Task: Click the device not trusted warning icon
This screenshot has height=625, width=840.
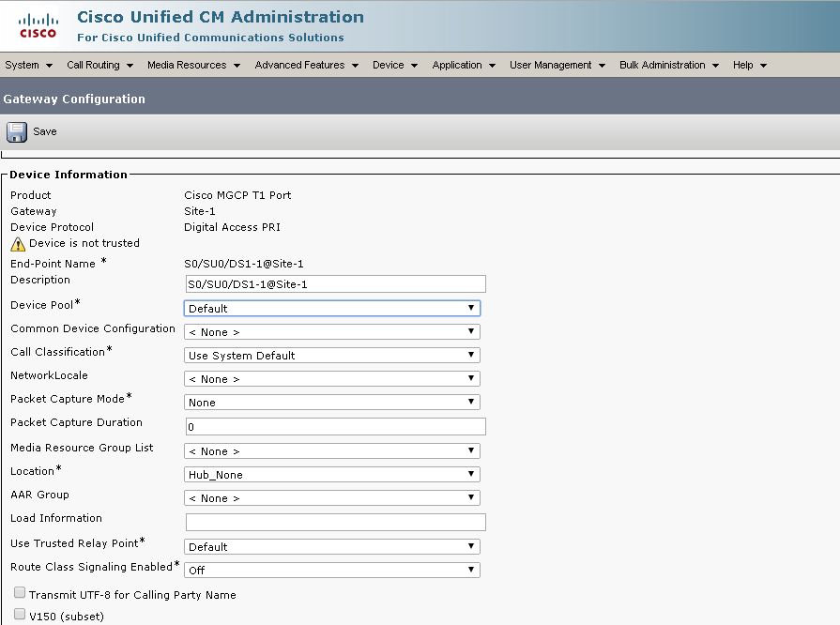Action: (x=18, y=244)
